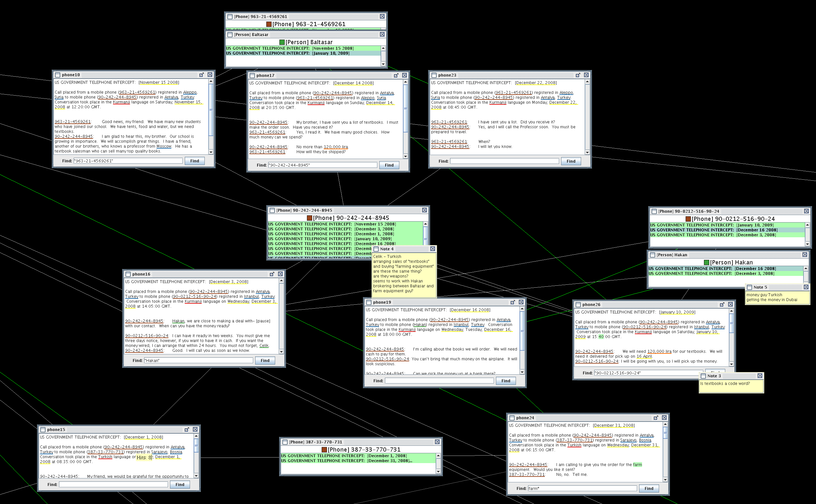
Task: Focus the Find field in phone15 window
Action: 113,485
